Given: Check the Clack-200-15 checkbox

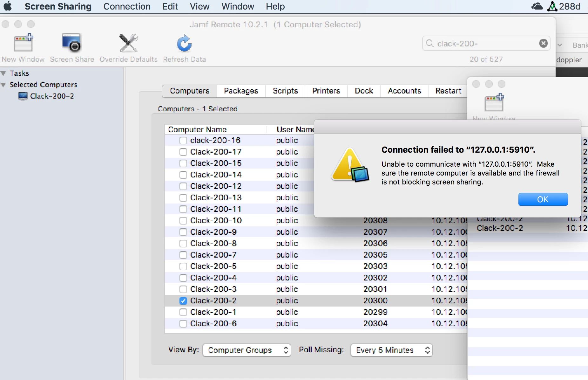Looking at the screenshot, I should (183, 163).
